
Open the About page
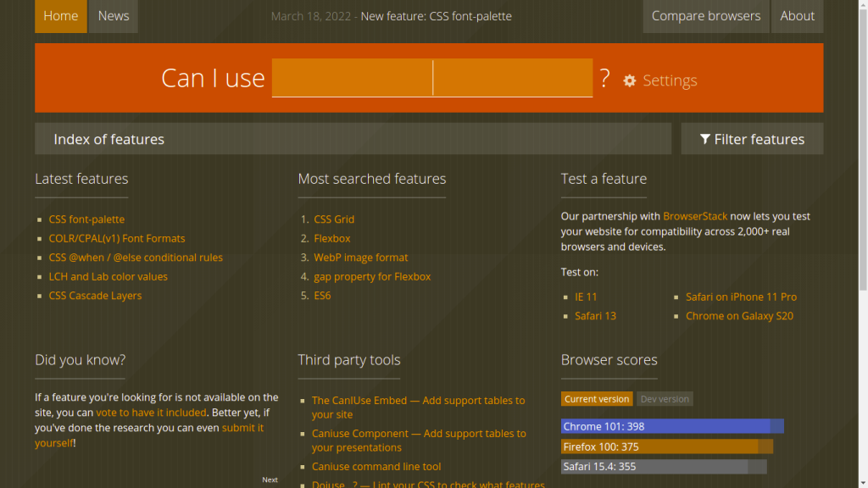coord(797,16)
